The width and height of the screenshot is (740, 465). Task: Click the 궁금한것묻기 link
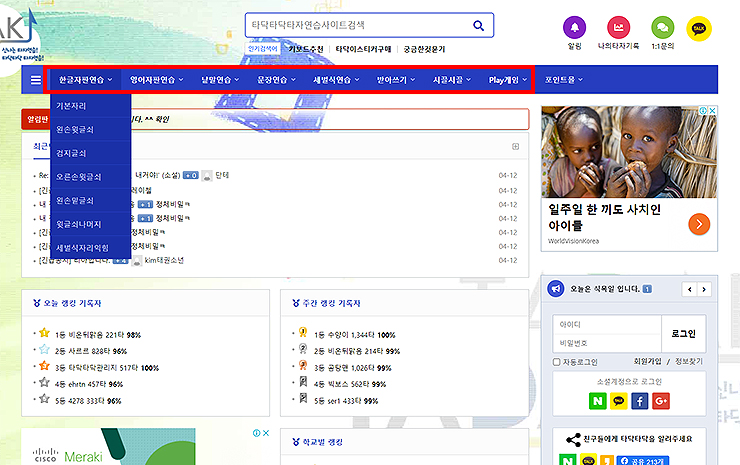point(424,49)
